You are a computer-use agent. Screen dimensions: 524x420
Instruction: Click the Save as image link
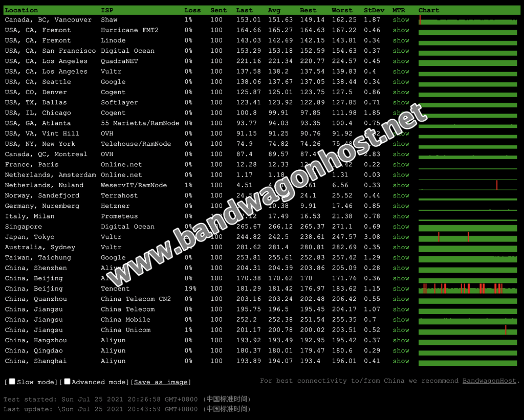click(x=161, y=382)
